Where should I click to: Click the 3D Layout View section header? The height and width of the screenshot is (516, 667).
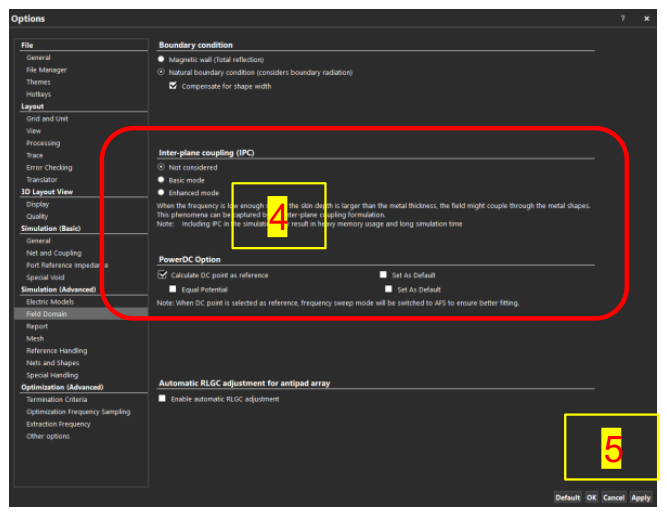(x=47, y=192)
